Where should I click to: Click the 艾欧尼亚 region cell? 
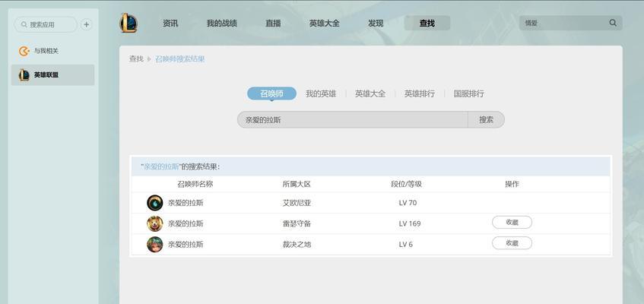[x=297, y=203]
